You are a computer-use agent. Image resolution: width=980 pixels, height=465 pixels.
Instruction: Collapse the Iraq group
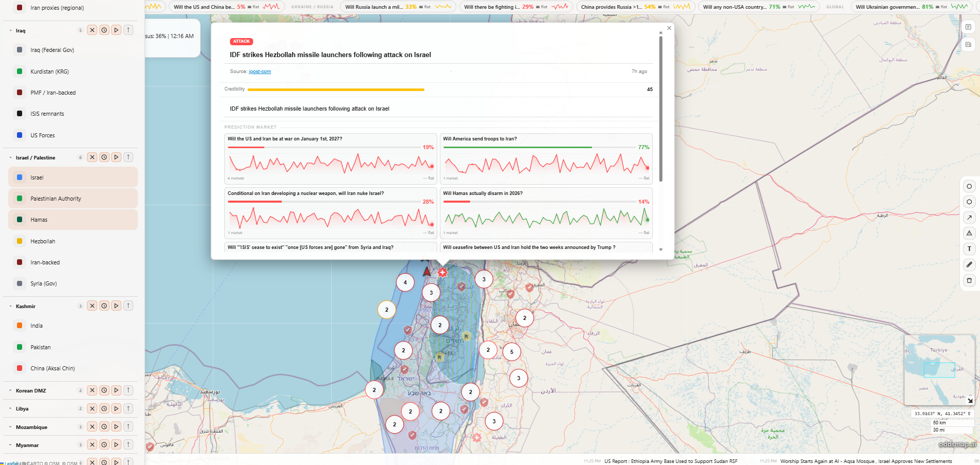11,31
